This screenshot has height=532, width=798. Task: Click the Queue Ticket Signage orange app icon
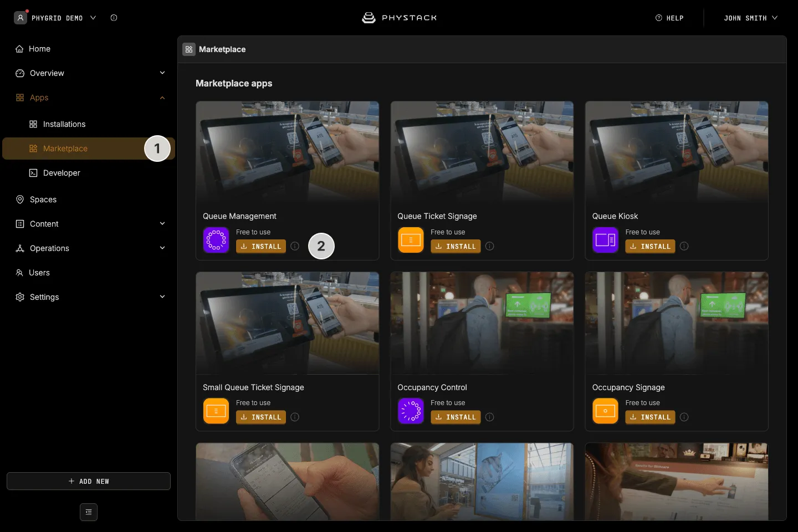click(411, 240)
